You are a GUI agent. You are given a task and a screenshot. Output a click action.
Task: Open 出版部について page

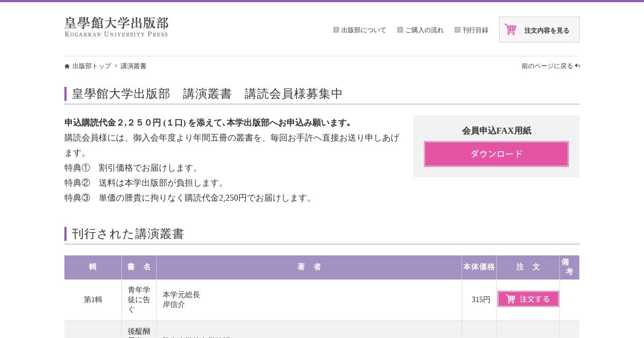tap(363, 30)
